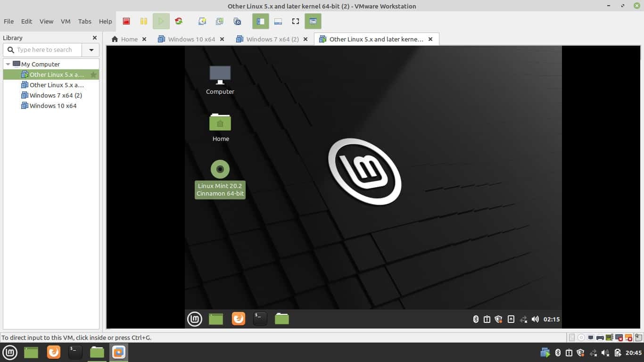Select the highlighted Other Linux 5.x library entry
Screen dimensions: 644x362
click(51, 74)
